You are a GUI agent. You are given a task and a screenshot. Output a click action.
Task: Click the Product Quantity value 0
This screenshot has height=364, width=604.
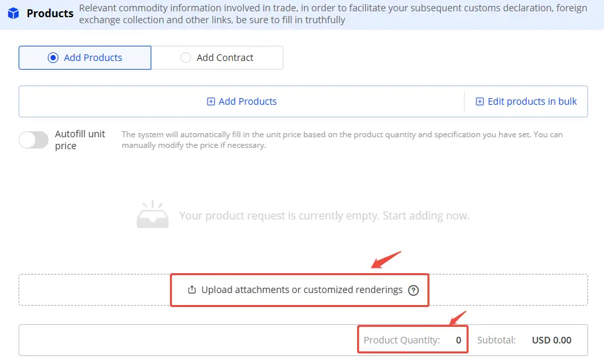point(458,340)
